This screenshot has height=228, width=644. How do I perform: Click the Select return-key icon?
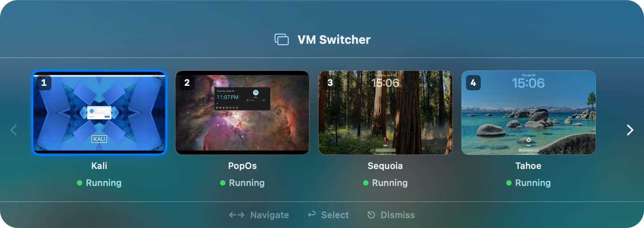coord(312,215)
